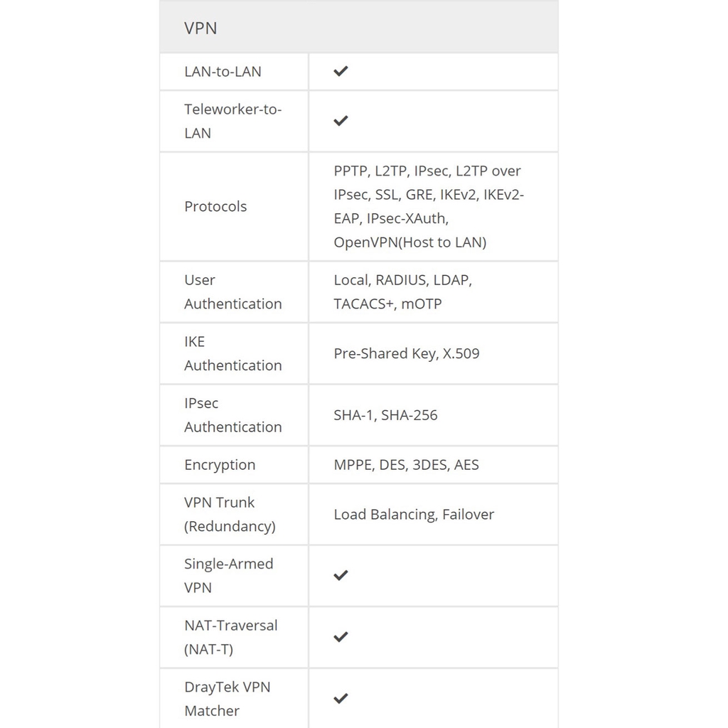Click the Teleworker-to-LAN checkmark icon
The width and height of the screenshot is (728, 728).
click(341, 121)
